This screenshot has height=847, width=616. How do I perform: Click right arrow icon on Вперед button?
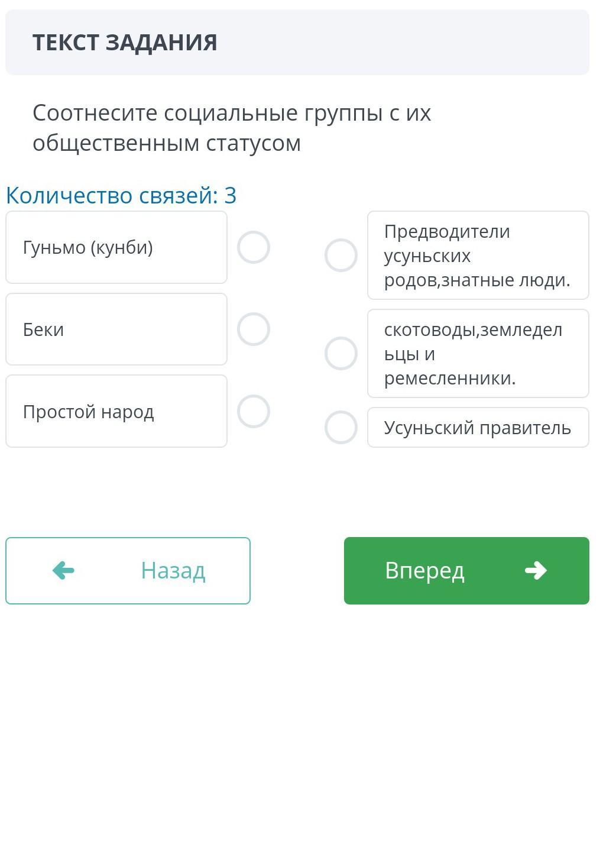(536, 571)
